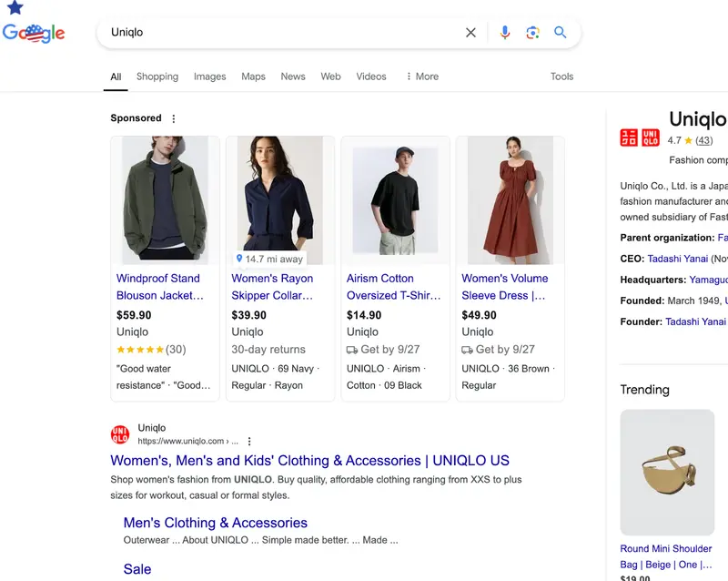Screen dimensions: 728x581
Task: Clear the search query with the X icon
Action: point(470,32)
